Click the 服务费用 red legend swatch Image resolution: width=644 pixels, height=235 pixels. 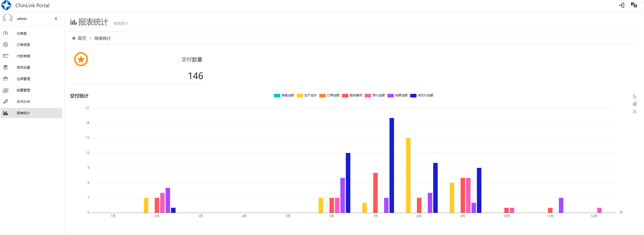(345, 96)
